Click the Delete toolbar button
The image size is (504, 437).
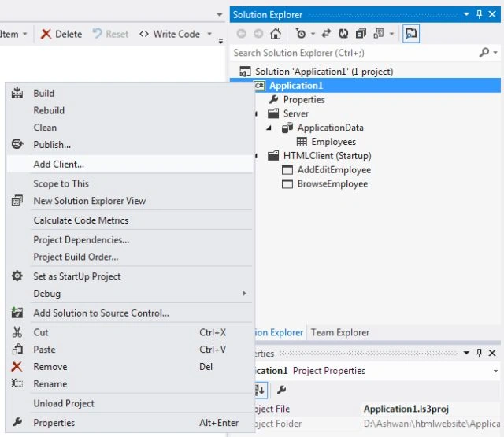tap(61, 34)
